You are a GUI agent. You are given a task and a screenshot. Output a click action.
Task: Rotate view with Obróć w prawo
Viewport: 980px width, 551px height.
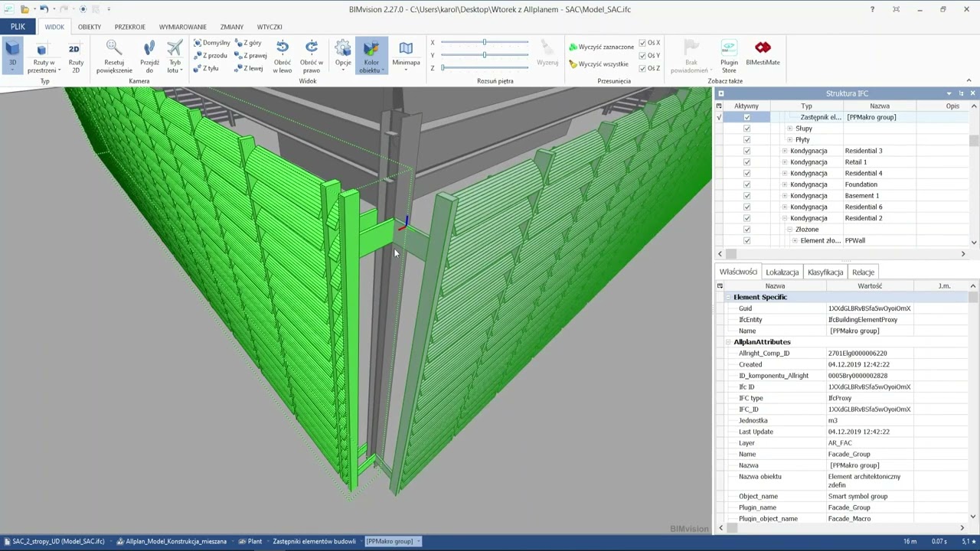coord(312,57)
